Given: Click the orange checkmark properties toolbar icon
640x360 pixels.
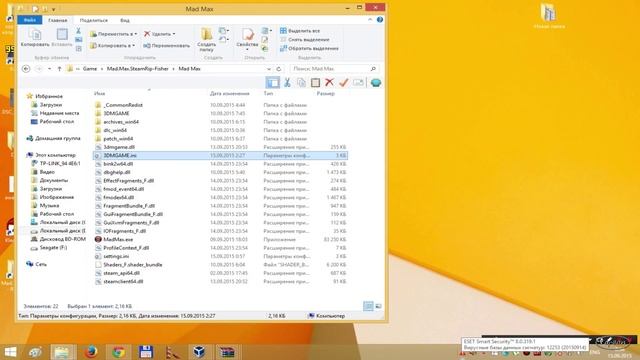Looking at the screenshot, I should 344,82.
